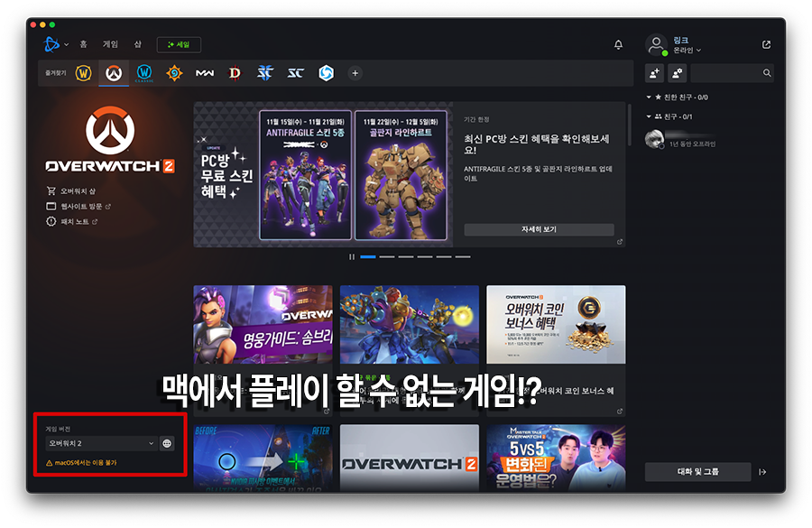Jump to the last carousel slide indicator
812x528 pixels.
tap(463, 256)
